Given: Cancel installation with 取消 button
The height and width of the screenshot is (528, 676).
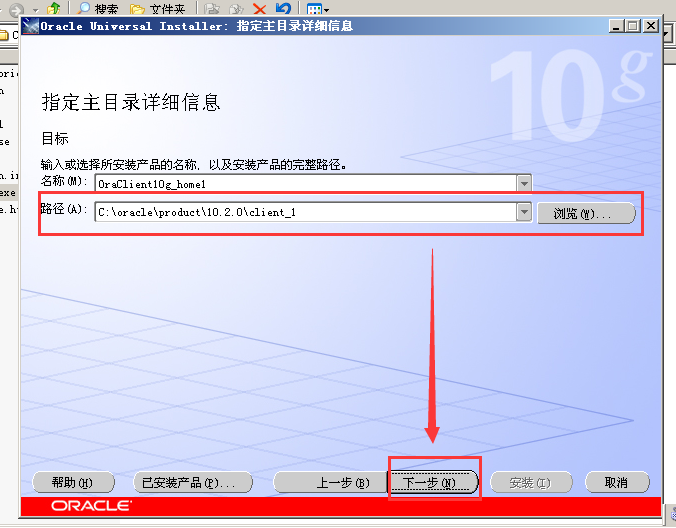Looking at the screenshot, I should click(x=617, y=482).
